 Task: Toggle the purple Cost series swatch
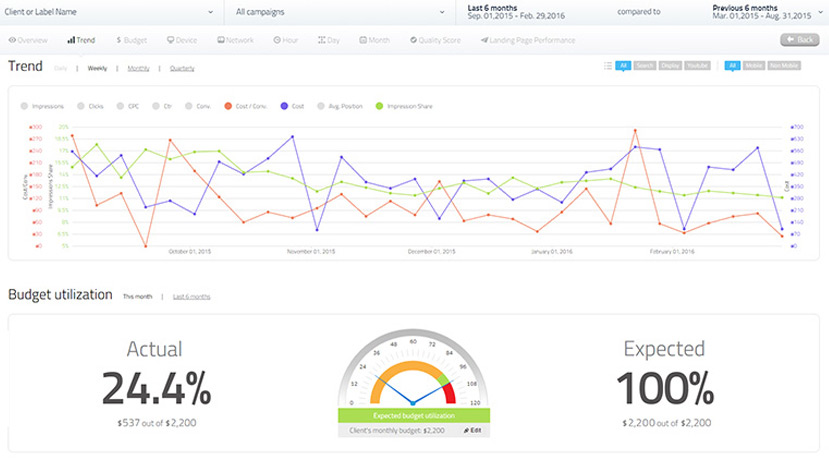pyautogui.click(x=284, y=106)
